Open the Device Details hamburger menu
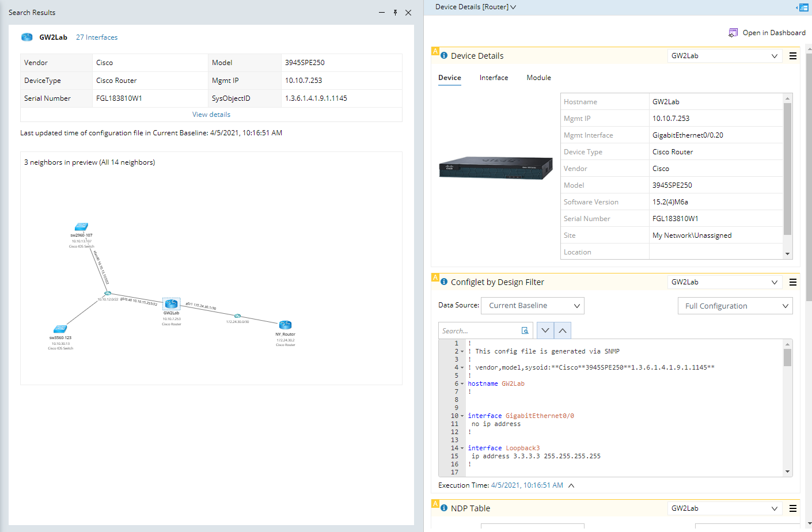Viewport: 812px width, 532px height. 793,56
